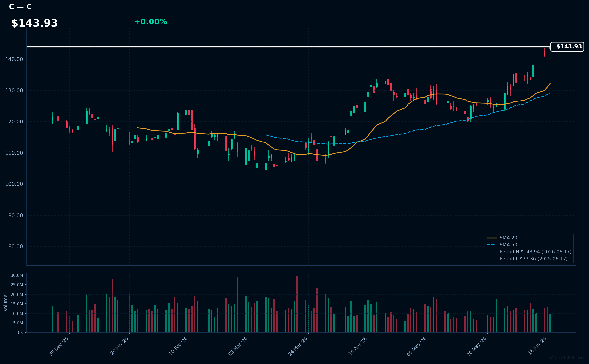589x364 pixels.
Task: Click the blue dashed SMA 50 swatch in legend
Action: pos(492,245)
